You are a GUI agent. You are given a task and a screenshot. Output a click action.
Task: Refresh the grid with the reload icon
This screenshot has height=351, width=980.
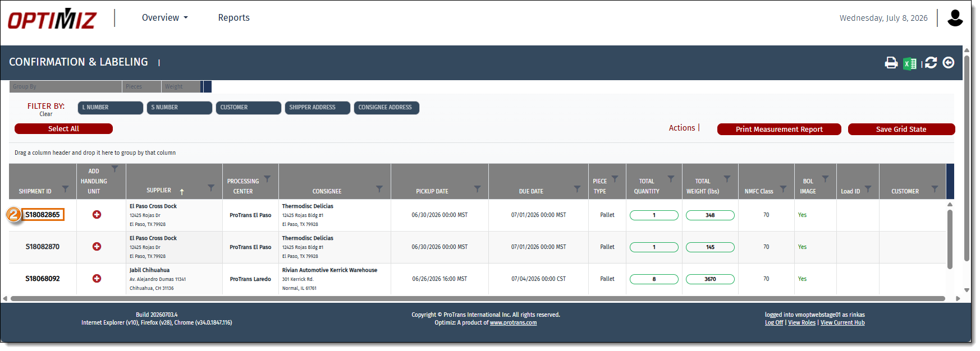pos(931,63)
